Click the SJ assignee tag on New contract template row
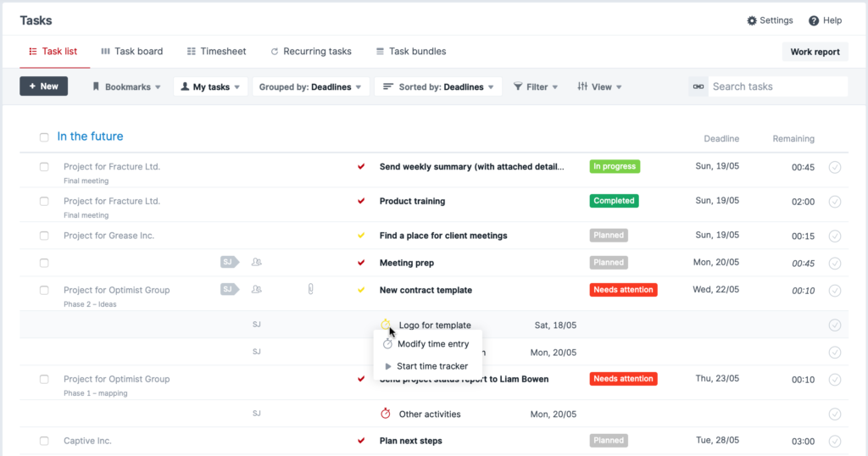Screen dimensions: 868x456 [x=230, y=289]
